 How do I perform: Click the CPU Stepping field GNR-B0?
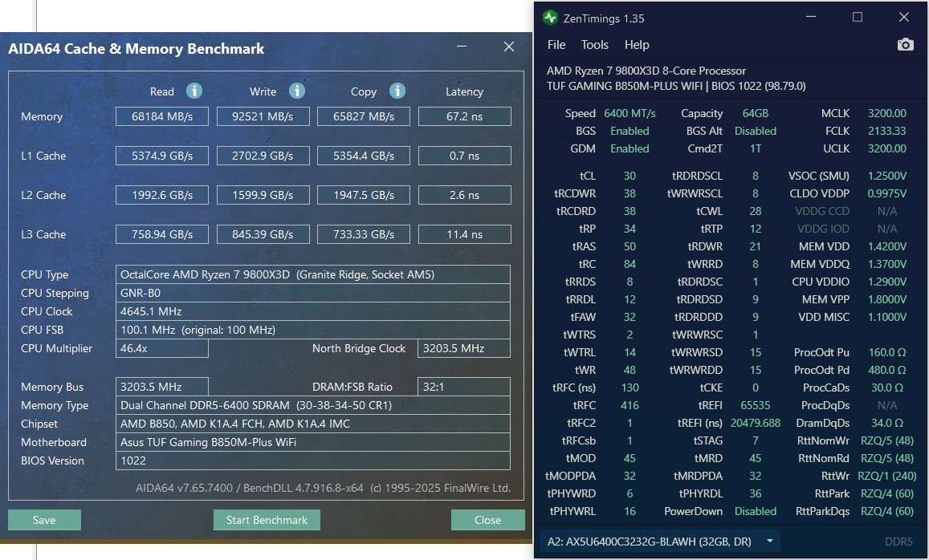313,293
